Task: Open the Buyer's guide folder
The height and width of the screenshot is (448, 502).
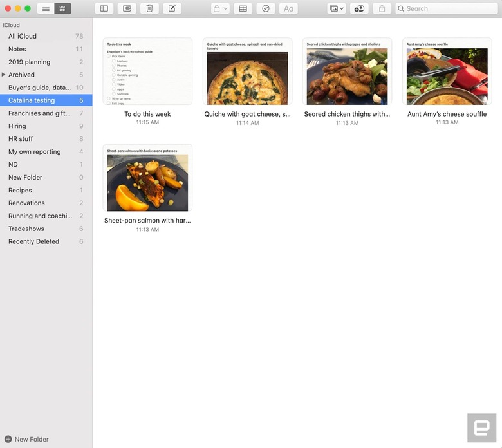Action: (46, 88)
